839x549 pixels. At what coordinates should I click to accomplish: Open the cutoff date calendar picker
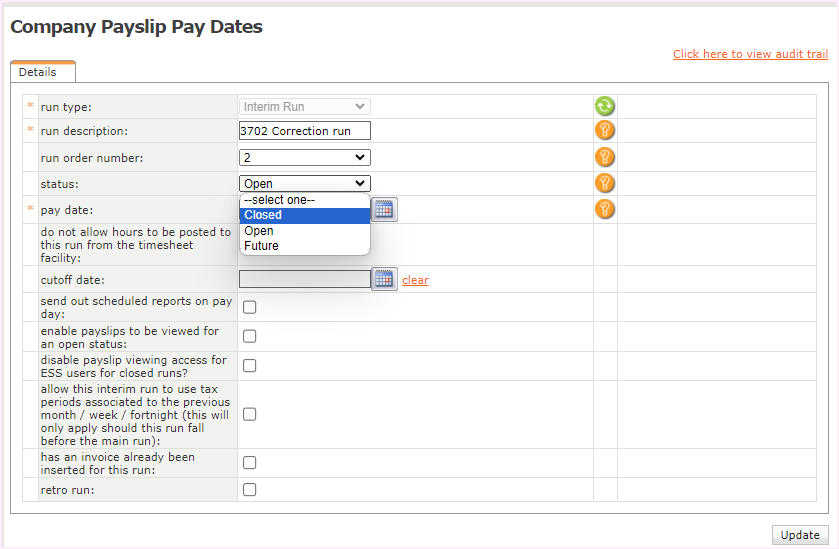click(384, 280)
